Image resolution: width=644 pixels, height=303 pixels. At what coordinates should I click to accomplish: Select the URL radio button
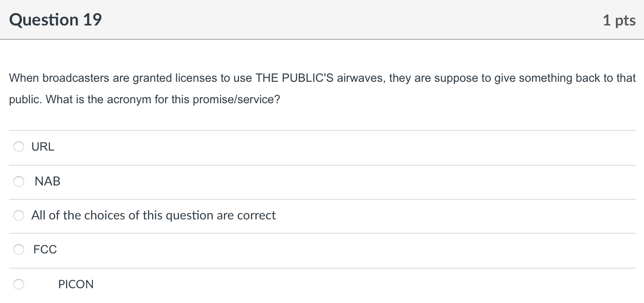click(19, 147)
